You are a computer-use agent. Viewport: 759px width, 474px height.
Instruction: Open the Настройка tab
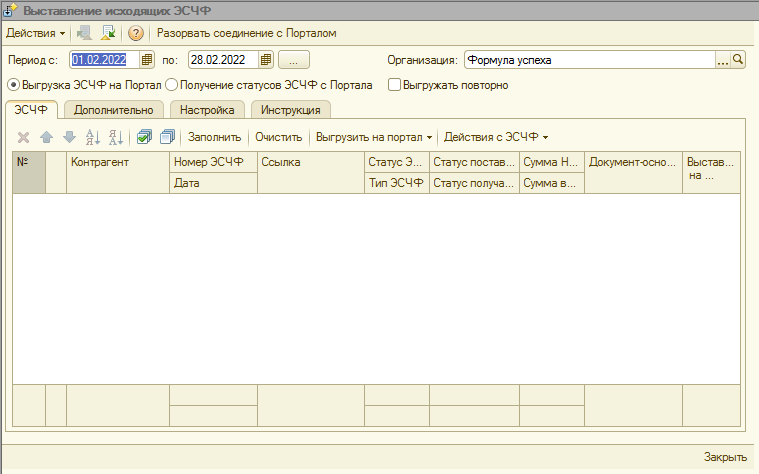(x=207, y=109)
